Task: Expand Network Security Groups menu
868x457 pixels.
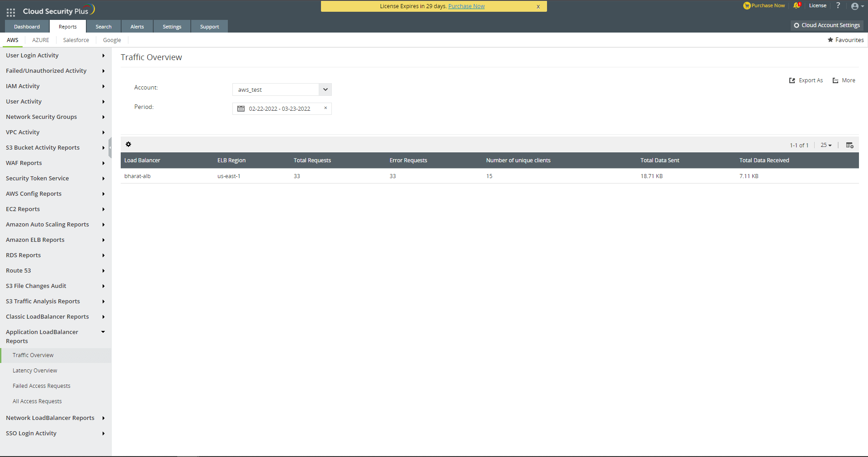Action: pos(56,117)
